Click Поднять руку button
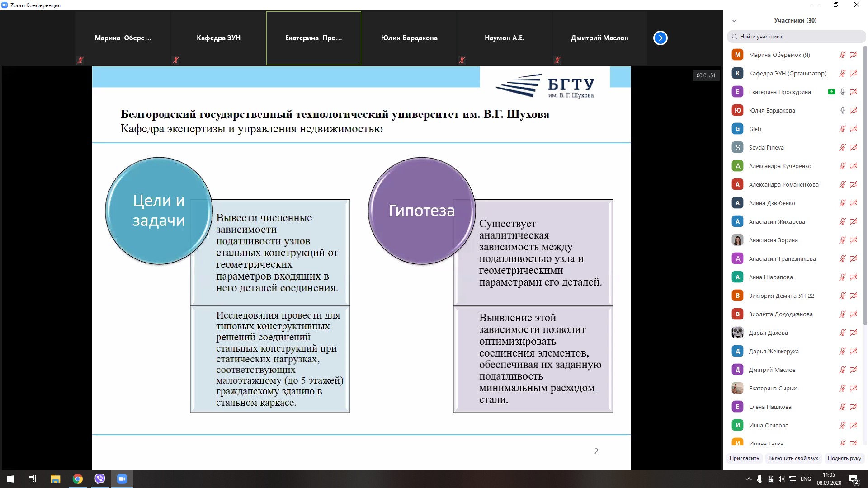The height and width of the screenshot is (488, 868). pos(844,458)
